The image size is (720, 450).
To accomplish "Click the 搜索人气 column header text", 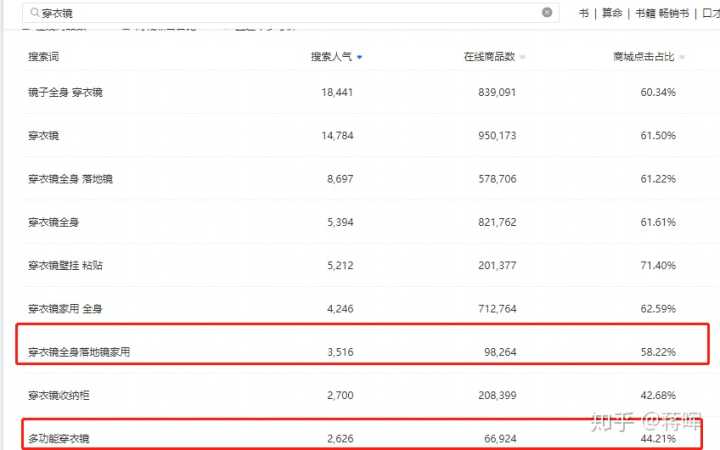I will click(330, 57).
